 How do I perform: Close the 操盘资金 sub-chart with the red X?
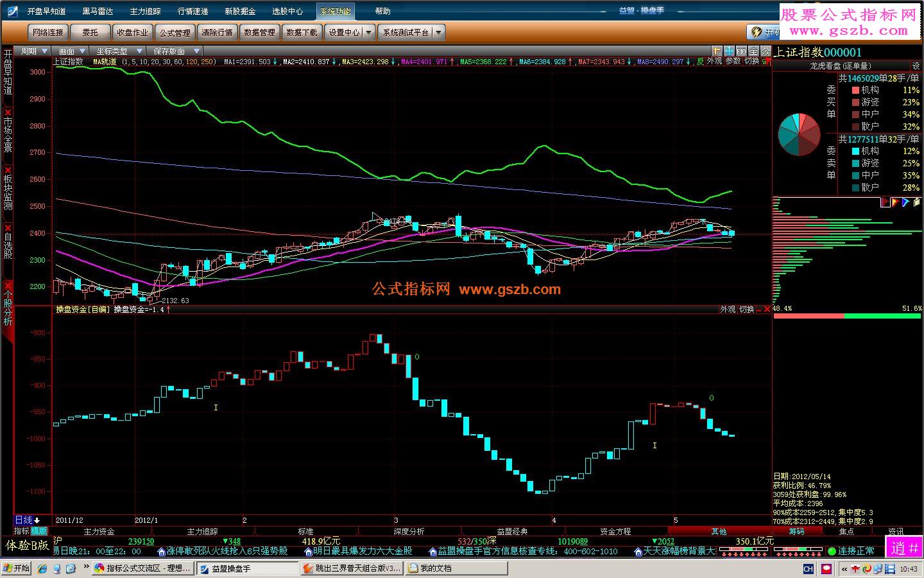[x=767, y=310]
